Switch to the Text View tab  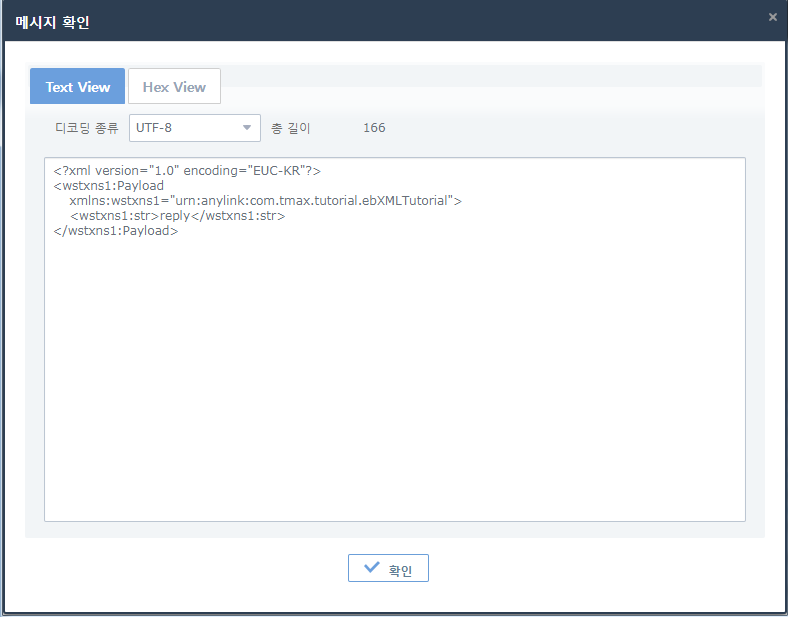coord(77,87)
